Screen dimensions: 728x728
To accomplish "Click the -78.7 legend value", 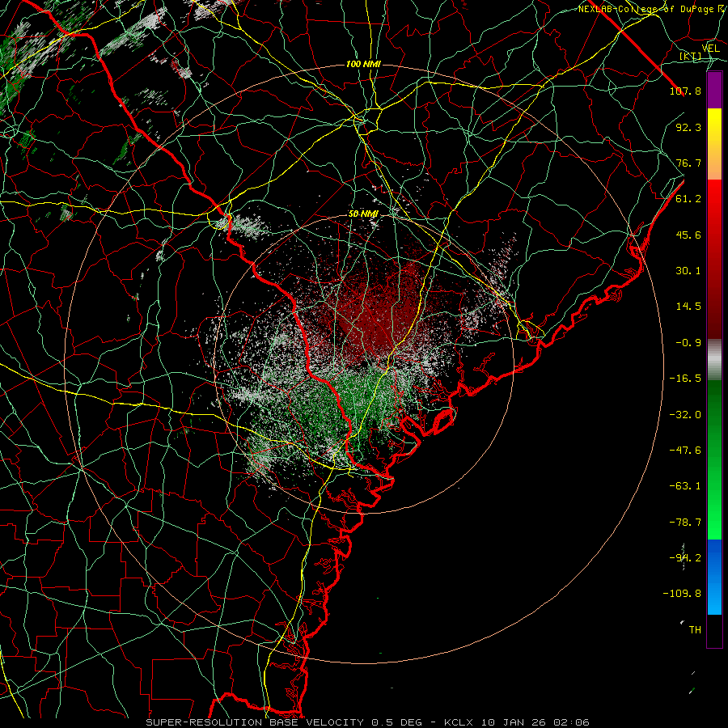I will tap(685, 523).
